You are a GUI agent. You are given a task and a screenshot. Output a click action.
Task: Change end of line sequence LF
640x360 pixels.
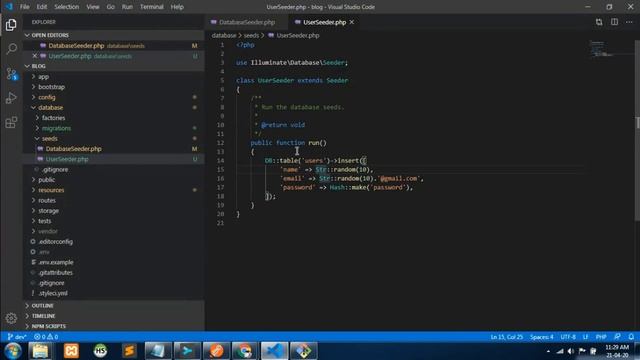[x=585, y=337]
